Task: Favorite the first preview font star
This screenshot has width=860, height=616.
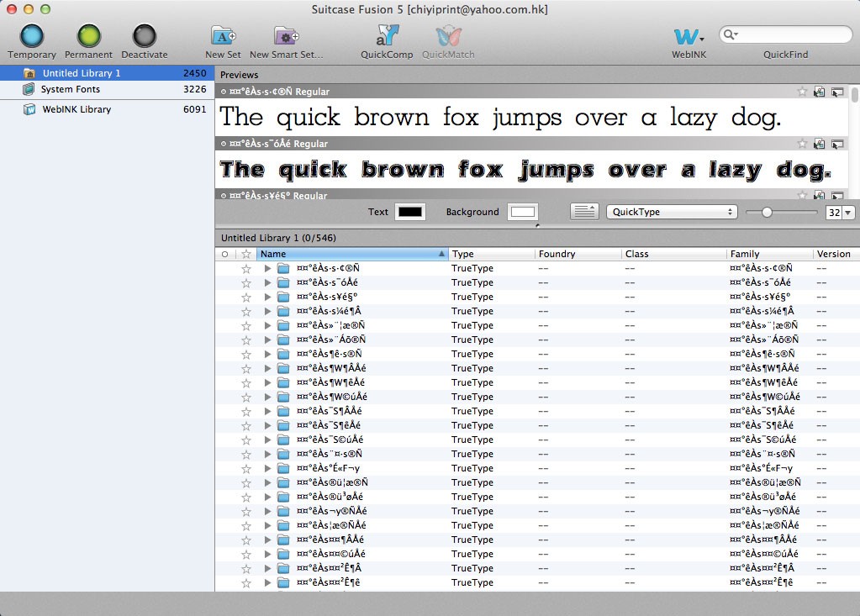Action: 802,92
